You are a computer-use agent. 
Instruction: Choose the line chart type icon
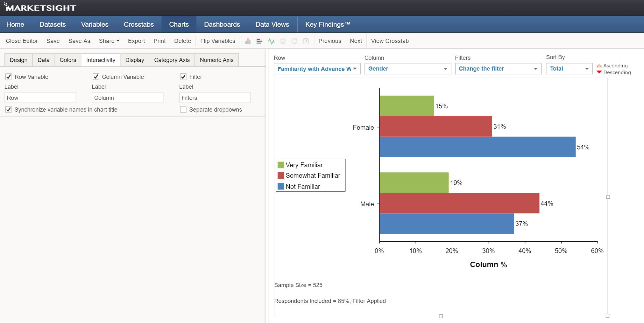tap(271, 41)
